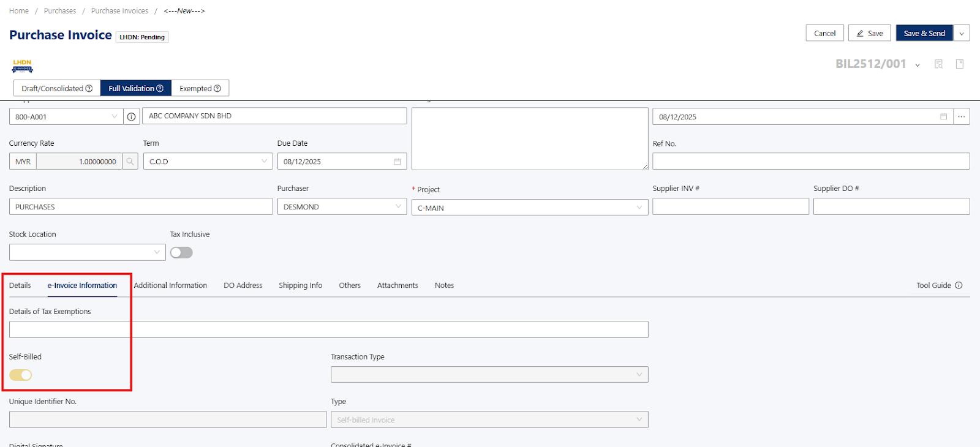
Task: Select the Exempted validation option
Action: coord(200,89)
